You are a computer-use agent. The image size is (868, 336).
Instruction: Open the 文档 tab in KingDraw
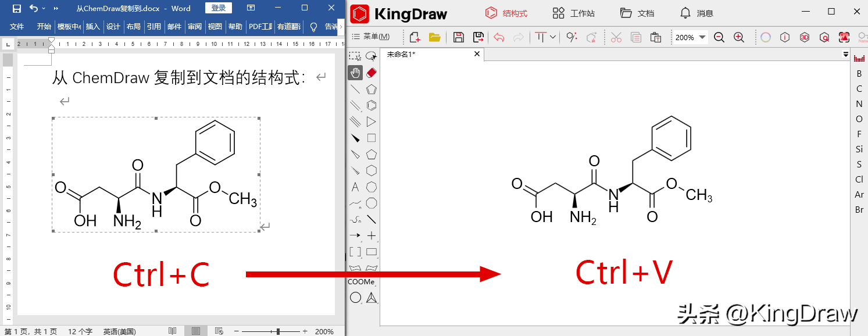tap(637, 13)
